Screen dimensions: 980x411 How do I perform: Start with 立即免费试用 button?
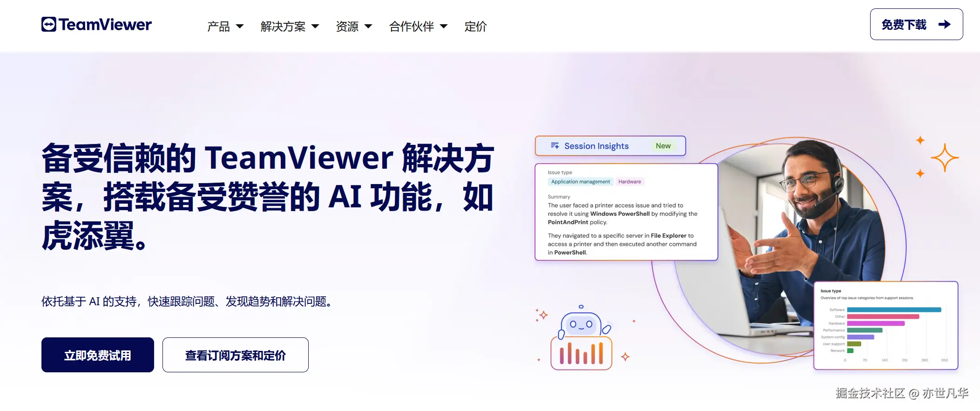click(x=98, y=355)
